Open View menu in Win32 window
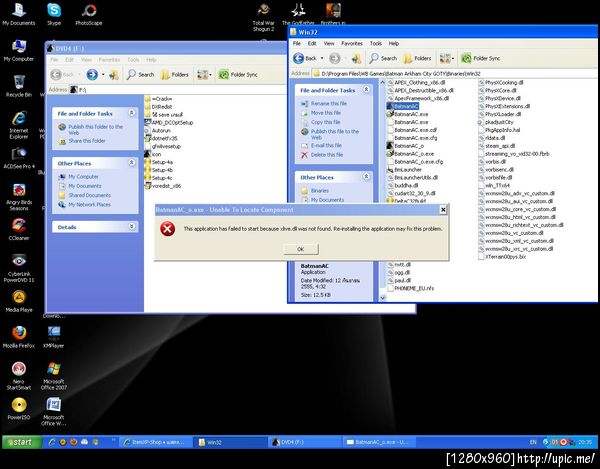The width and height of the screenshot is (600, 469). coord(329,43)
